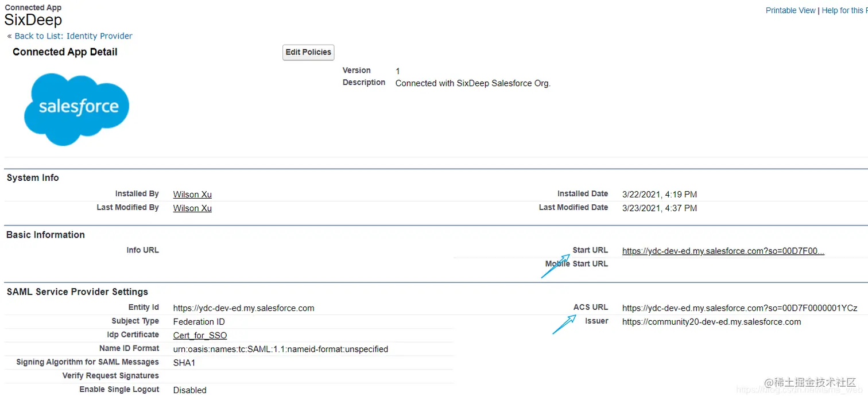This screenshot has height=400, width=868.
Task: Open the Start URL ydc-dev-ed link
Action: click(x=723, y=251)
